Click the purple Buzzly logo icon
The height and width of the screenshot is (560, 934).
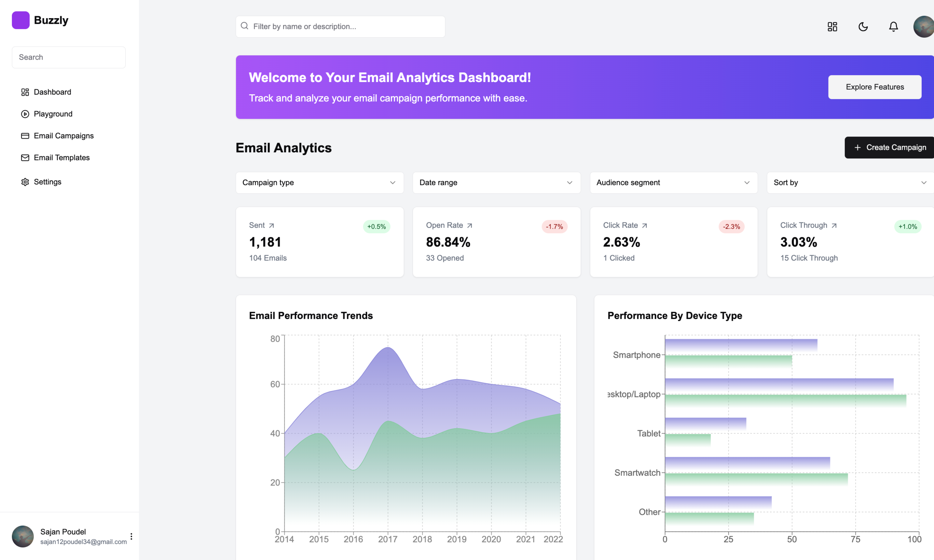[x=21, y=20]
